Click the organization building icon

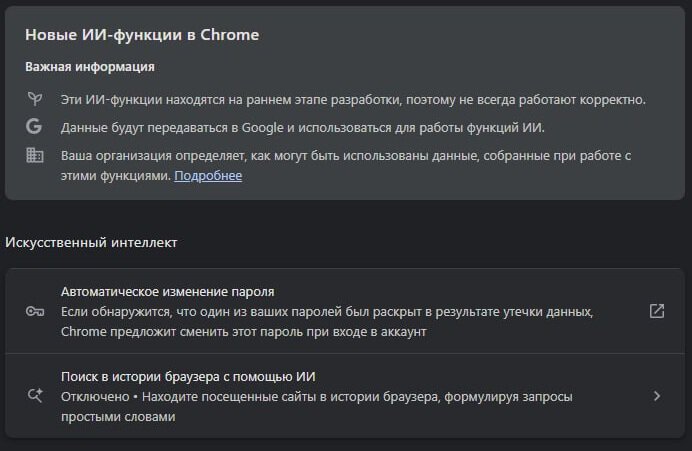[x=34, y=155]
